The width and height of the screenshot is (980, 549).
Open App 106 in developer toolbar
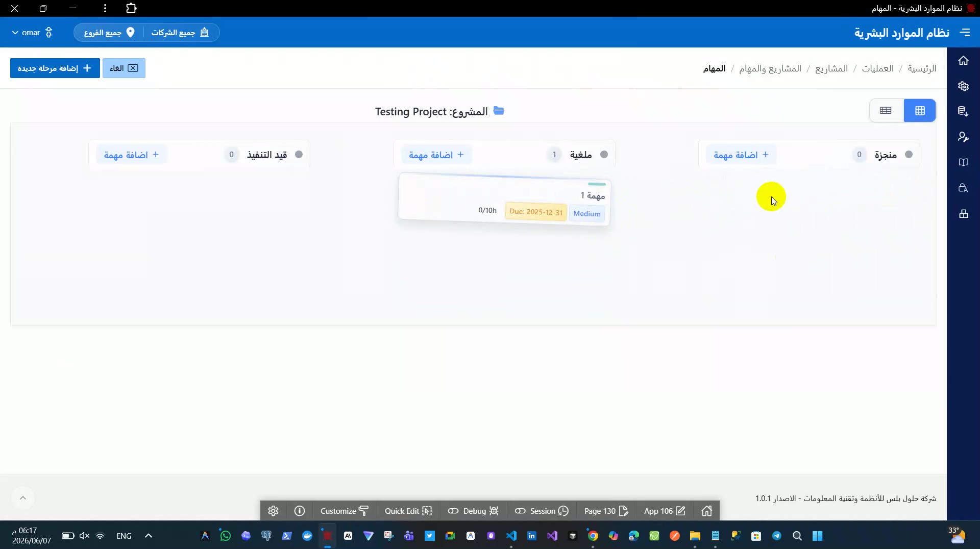tap(665, 511)
